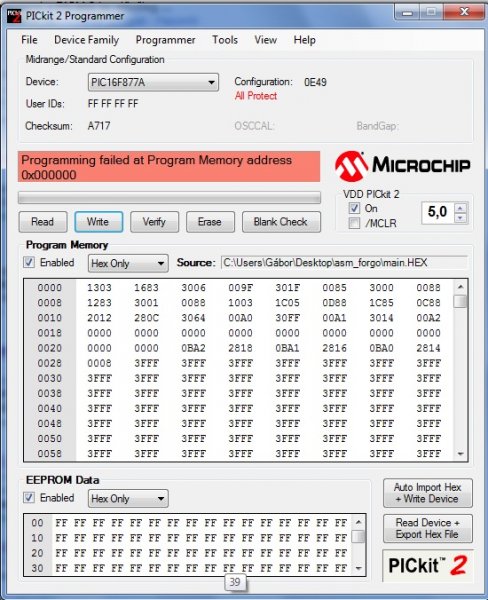Viewport: 488px width, 600px height.
Task: Click the Write button
Action: point(99,222)
